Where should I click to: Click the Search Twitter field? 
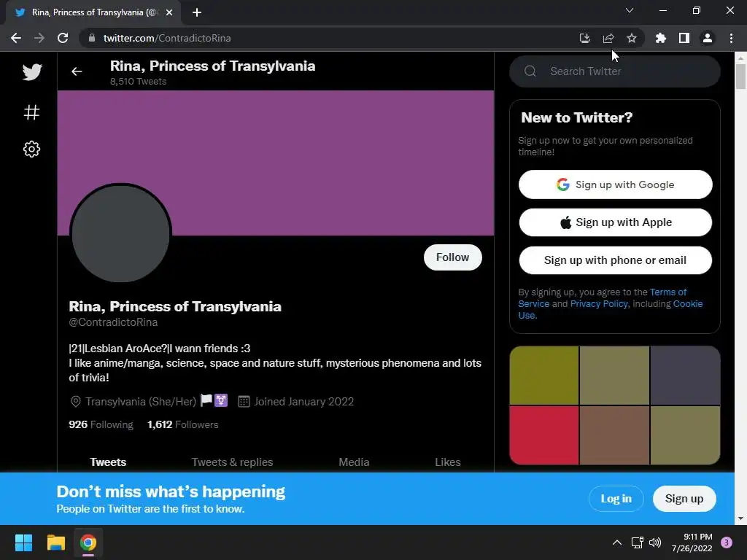coord(615,71)
